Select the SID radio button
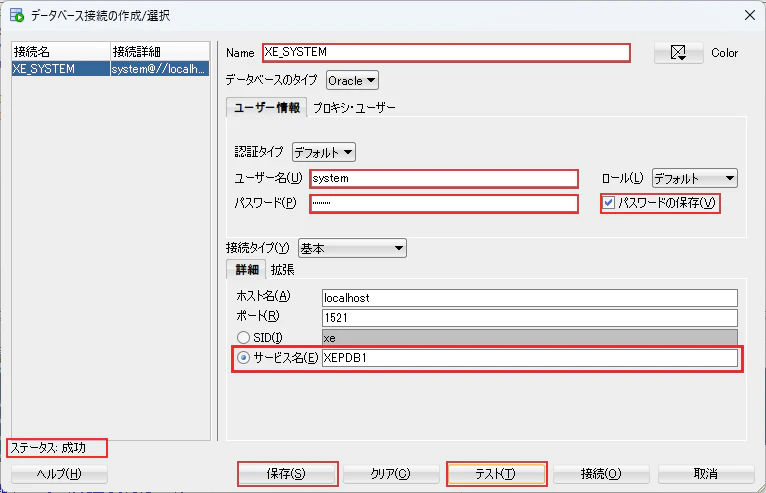 coord(243,337)
